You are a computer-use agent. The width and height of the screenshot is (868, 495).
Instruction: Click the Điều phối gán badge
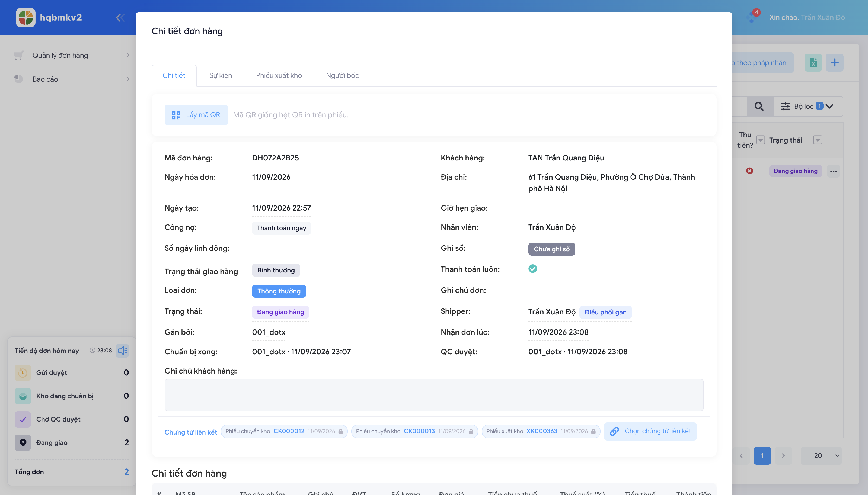click(x=605, y=312)
